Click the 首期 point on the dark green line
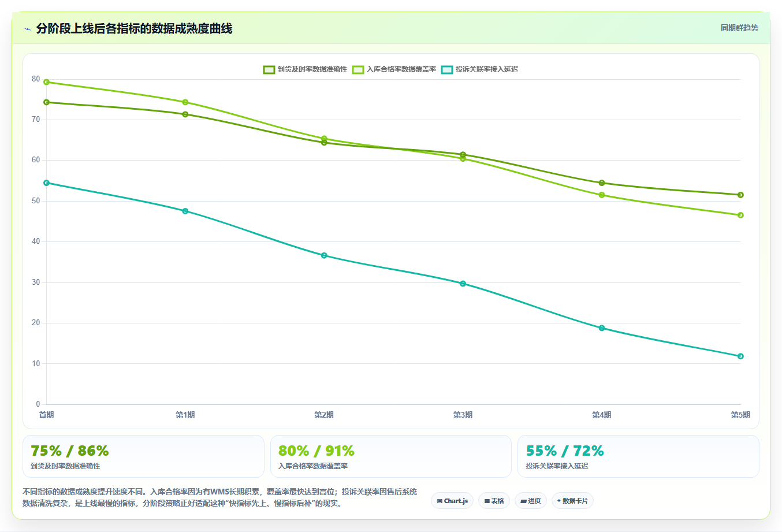This screenshot has height=532, width=782. [x=46, y=102]
